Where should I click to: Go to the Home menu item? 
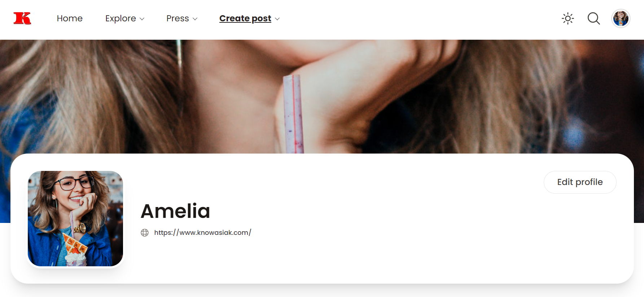pyautogui.click(x=70, y=18)
